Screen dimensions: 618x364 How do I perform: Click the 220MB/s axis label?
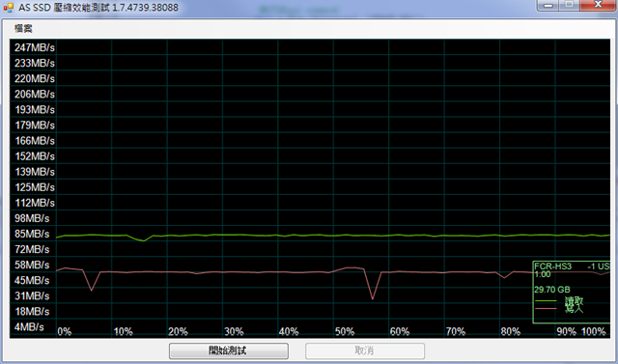tap(35, 79)
